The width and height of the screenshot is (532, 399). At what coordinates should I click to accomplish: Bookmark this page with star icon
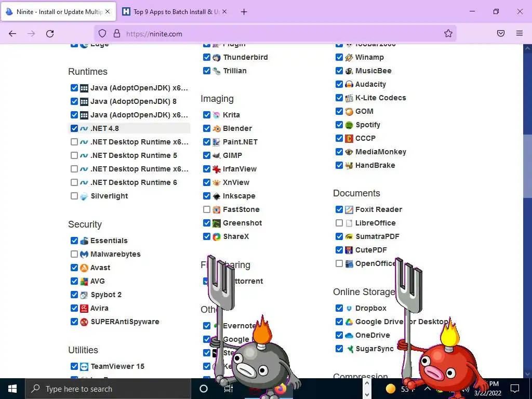click(448, 33)
